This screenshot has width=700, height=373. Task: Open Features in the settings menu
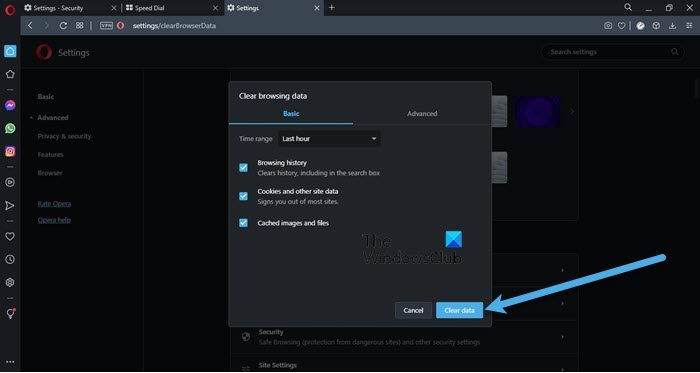(x=50, y=154)
